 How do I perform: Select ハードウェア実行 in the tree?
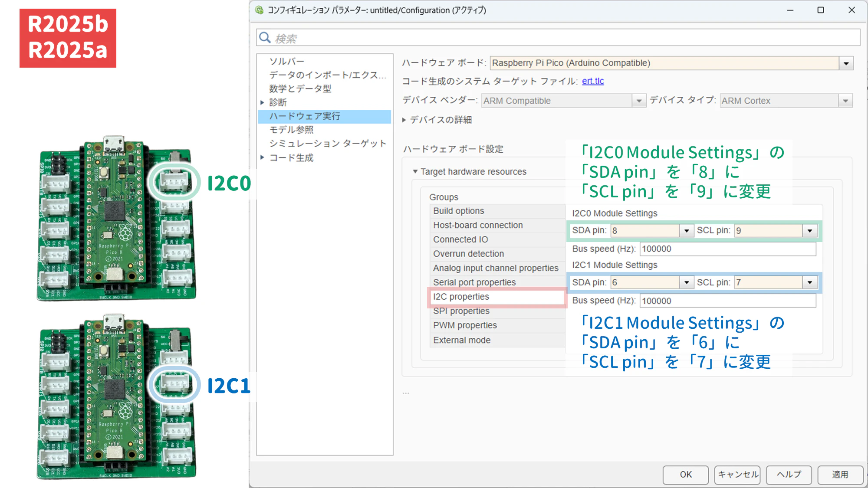tap(324, 116)
